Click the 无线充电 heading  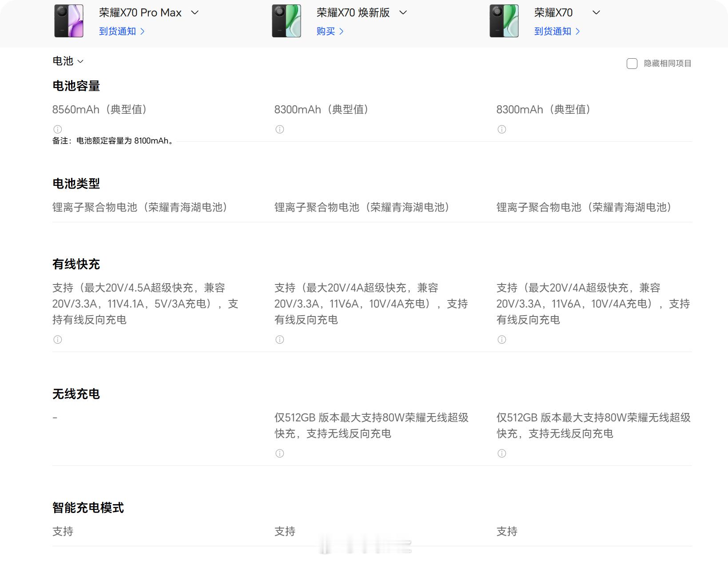pyautogui.click(x=76, y=394)
